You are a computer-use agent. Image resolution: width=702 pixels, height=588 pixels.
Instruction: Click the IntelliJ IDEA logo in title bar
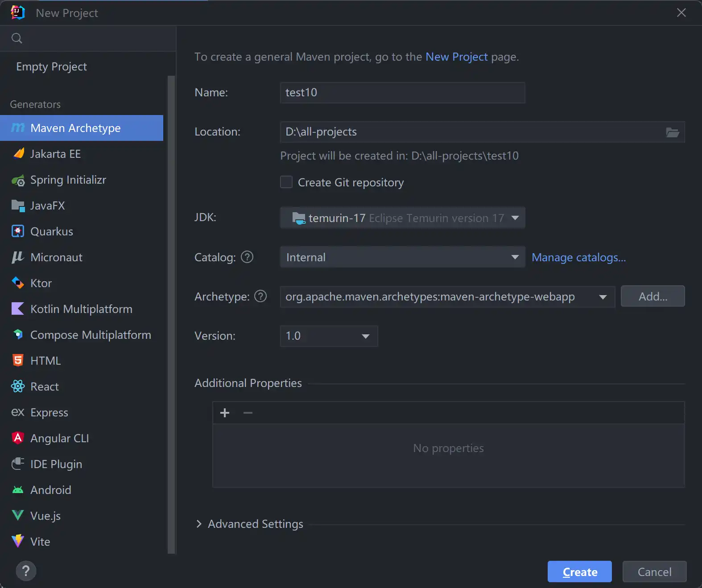18,12
